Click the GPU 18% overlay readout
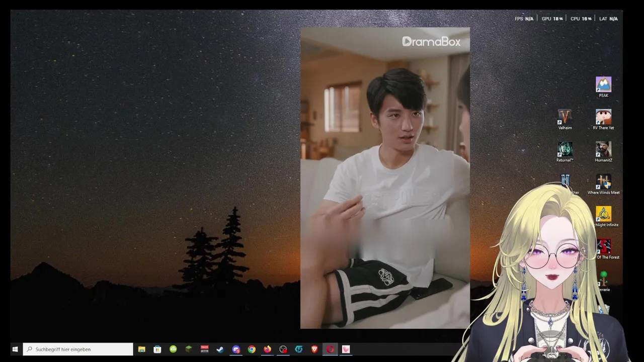Screen dimensions: 644x362 pyautogui.click(x=552, y=19)
